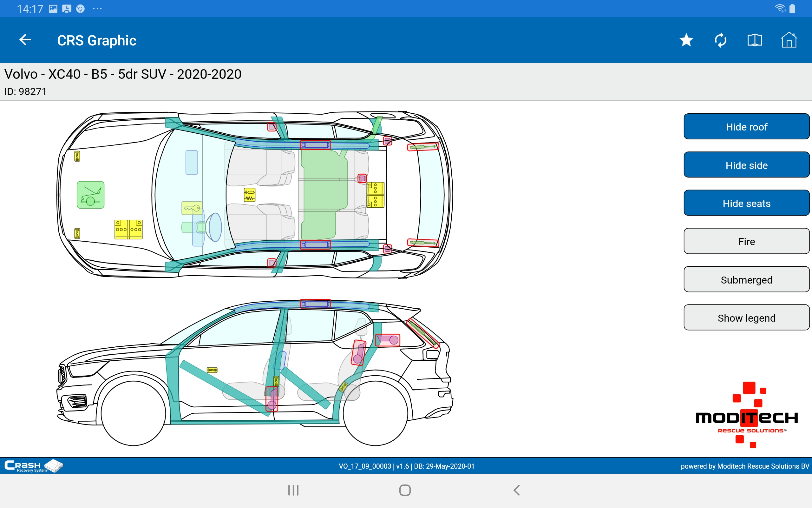Viewport: 812px width, 508px height.
Task: Tap CRS Graphic header title
Action: click(97, 40)
